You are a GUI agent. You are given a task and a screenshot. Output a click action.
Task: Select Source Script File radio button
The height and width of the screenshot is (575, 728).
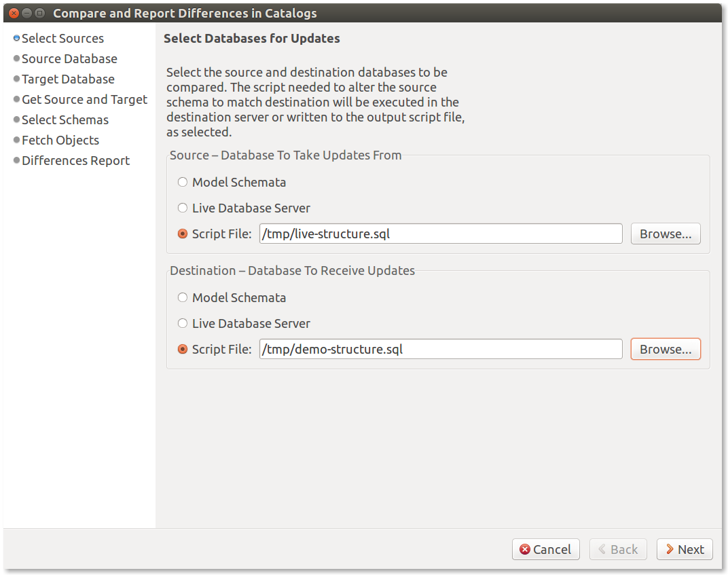click(x=183, y=234)
